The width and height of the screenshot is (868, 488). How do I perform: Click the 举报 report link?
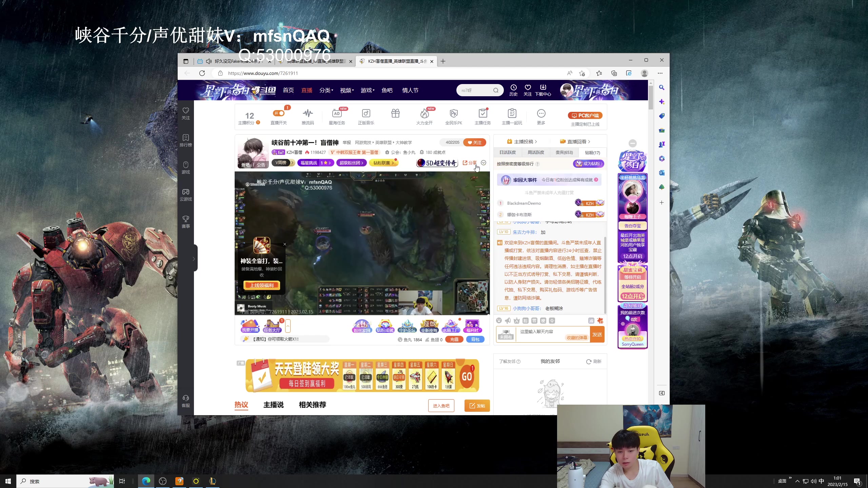click(x=347, y=143)
